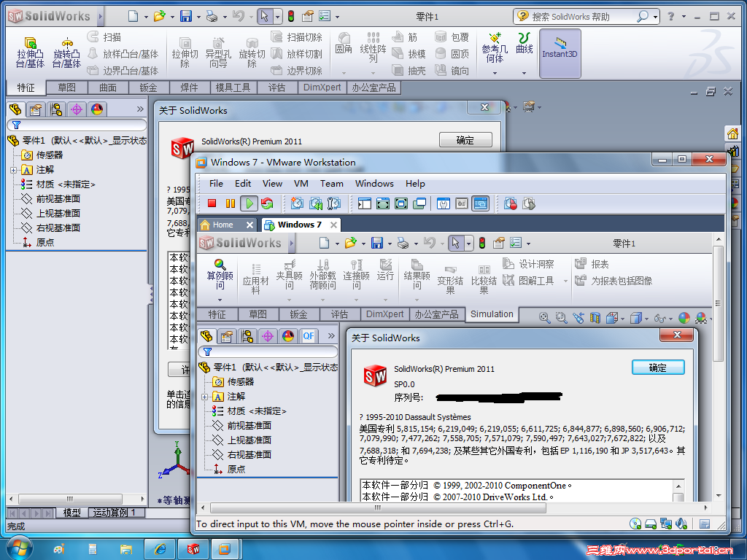Switch to the Simulation tab in VM SolidWorks
The image size is (747, 560).
coord(492,314)
